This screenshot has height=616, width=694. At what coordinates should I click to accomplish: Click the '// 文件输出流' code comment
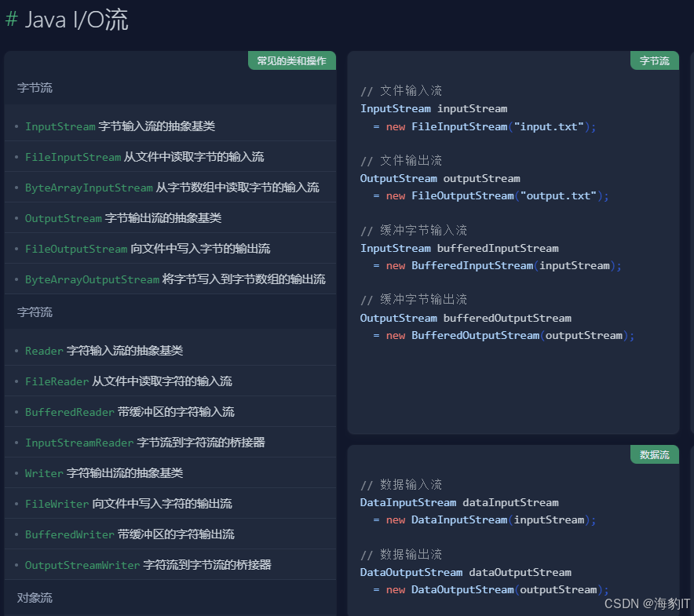(401, 160)
